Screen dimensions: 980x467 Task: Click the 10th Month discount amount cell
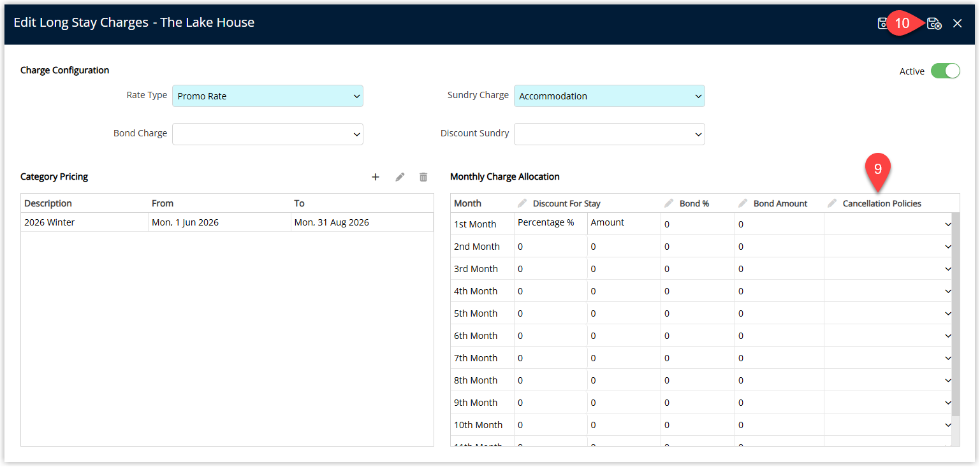(624, 425)
